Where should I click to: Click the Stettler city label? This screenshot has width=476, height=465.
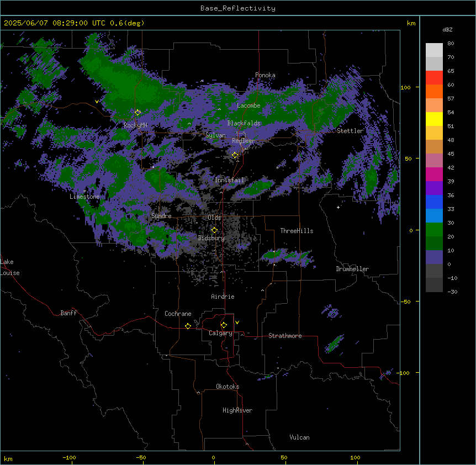[x=350, y=131]
